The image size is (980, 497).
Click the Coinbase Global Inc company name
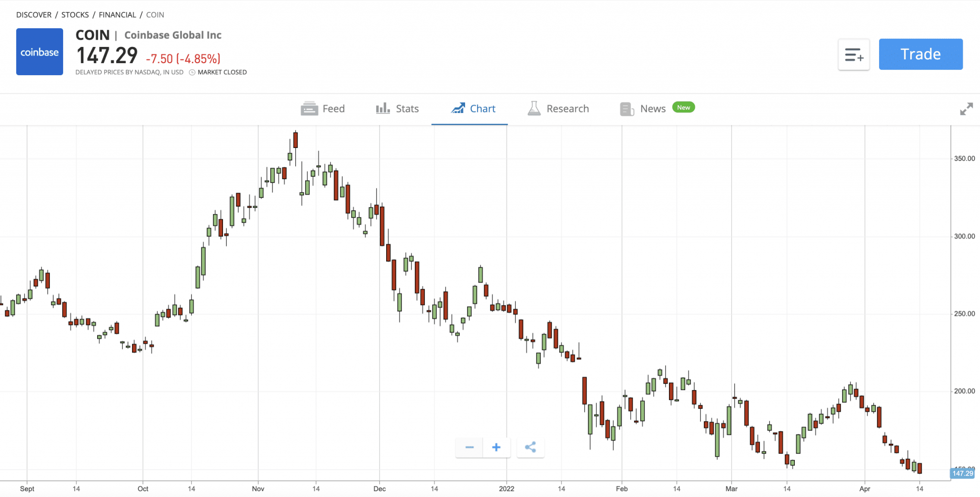(x=173, y=35)
